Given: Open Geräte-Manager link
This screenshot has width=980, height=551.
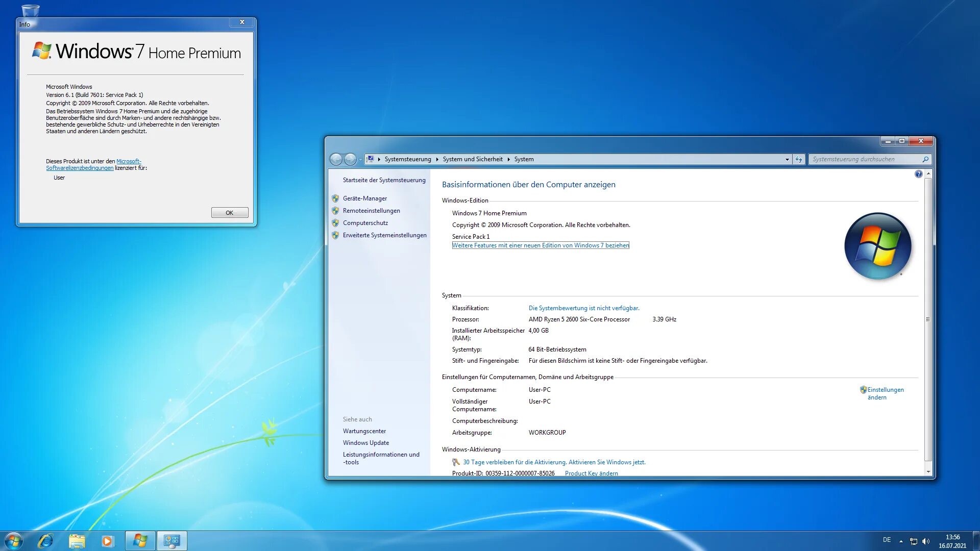Looking at the screenshot, I should pyautogui.click(x=365, y=198).
